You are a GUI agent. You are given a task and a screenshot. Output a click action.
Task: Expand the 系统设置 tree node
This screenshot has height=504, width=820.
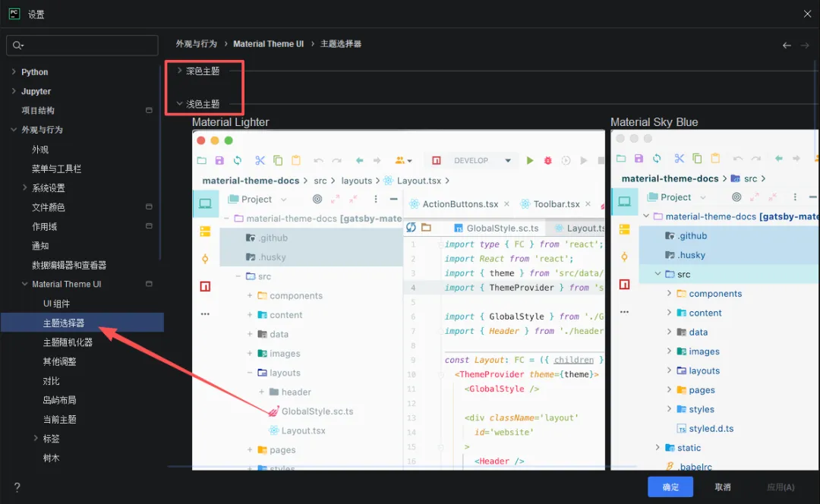click(24, 187)
